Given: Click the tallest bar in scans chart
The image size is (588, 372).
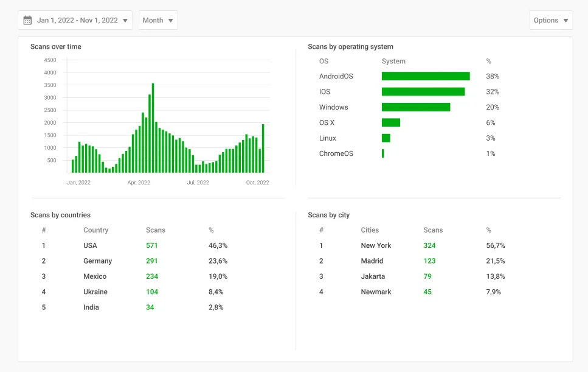Looking at the screenshot, I should pyautogui.click(x=153, y=128).
